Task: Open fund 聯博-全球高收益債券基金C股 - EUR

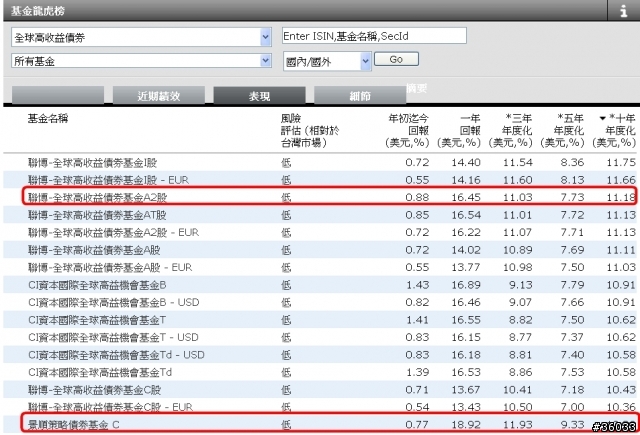Action: (x=110, y=407)
